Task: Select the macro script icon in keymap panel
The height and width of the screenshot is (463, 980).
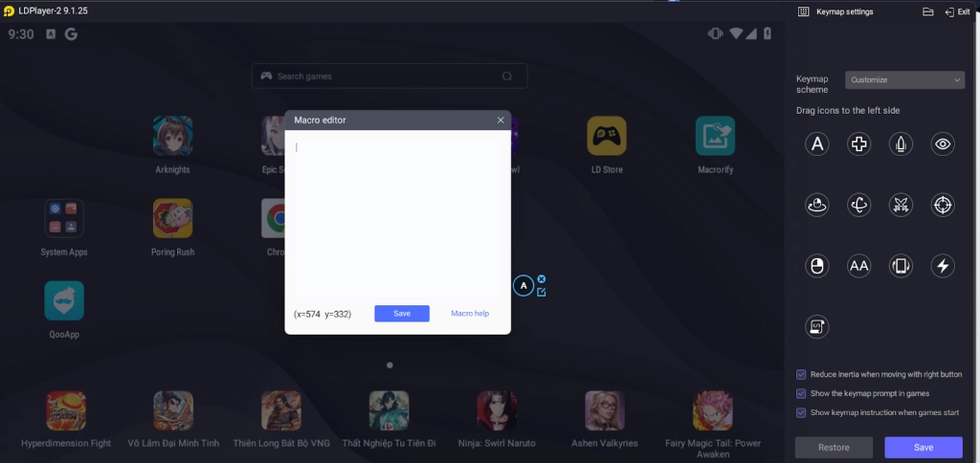Action: [x=816, y=326]
